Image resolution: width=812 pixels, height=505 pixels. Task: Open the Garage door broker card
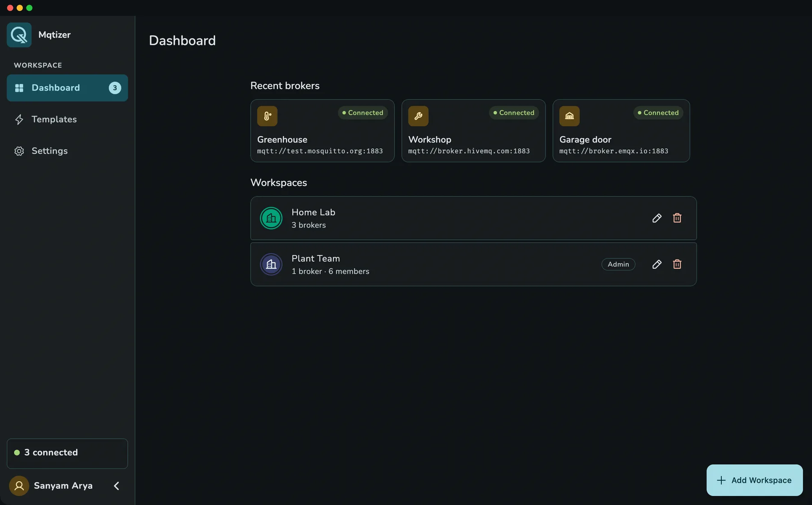(x=621, y=131)
